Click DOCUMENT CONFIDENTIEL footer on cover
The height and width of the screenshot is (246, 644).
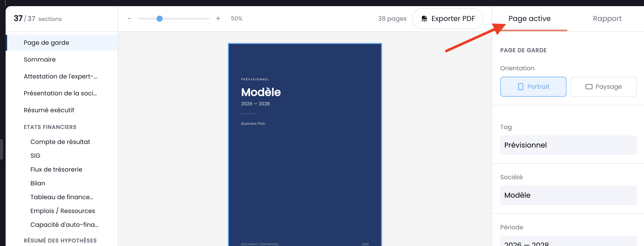tap(260, 244)
